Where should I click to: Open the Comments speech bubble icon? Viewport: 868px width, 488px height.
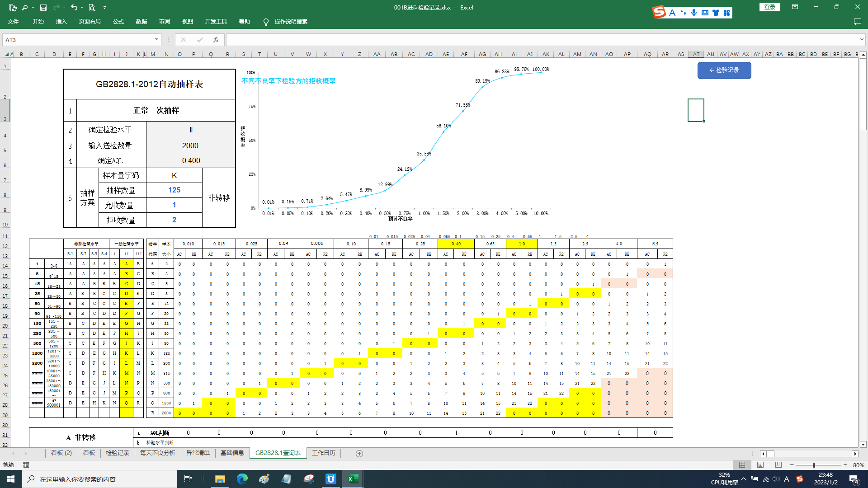(857, 22)
